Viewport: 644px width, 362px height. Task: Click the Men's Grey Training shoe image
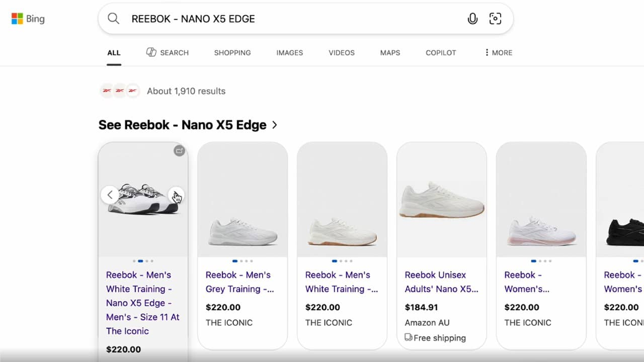(x=243, y=199)
